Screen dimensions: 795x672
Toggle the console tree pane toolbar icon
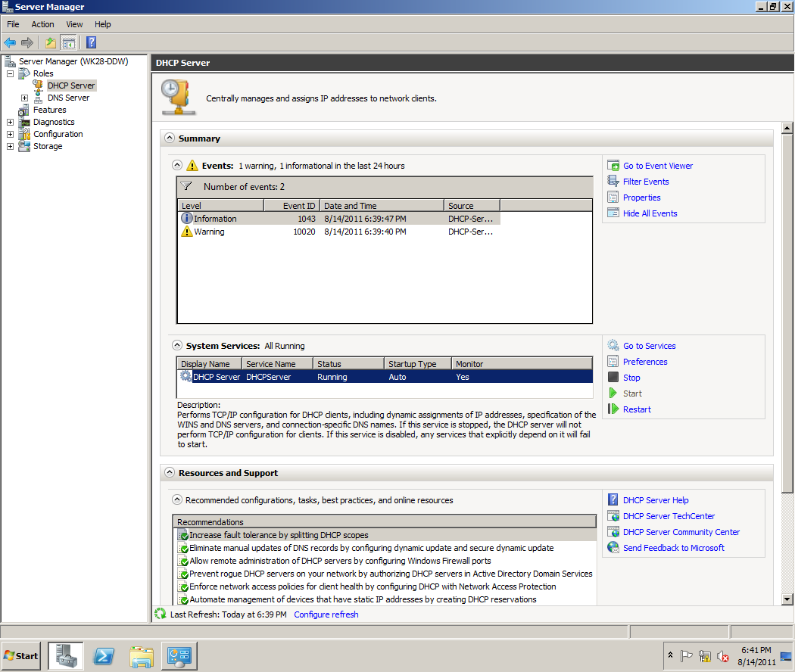pyautogui.click(x=68, y=42)
